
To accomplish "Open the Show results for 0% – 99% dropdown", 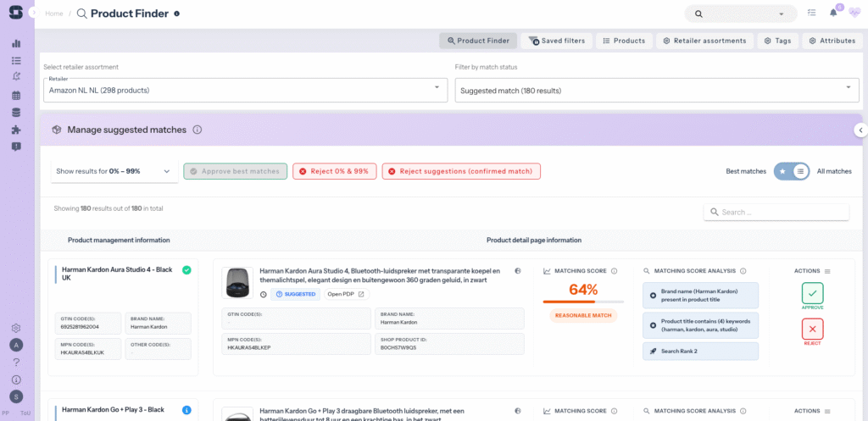I will 114,171.
